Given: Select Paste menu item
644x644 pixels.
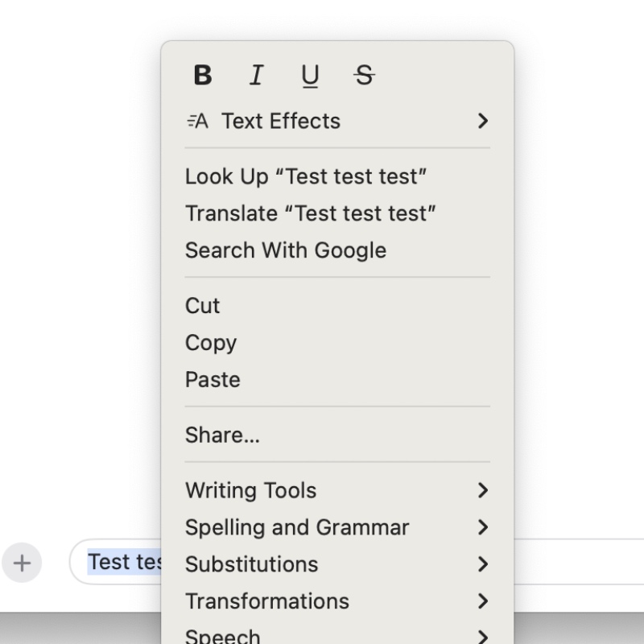Looking at the screenshot, I should pyautogui.click(x=213, y=380).
